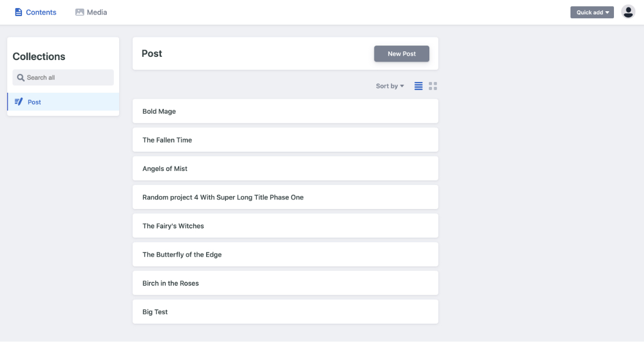The image size is (644, 342).
Task: Open the Angels of Mist entry
Action: pyautogui.click(x=285, y=168)
